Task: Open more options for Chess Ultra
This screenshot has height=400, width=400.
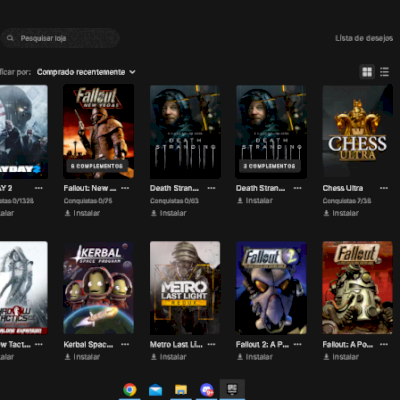Action: point(384,188)
